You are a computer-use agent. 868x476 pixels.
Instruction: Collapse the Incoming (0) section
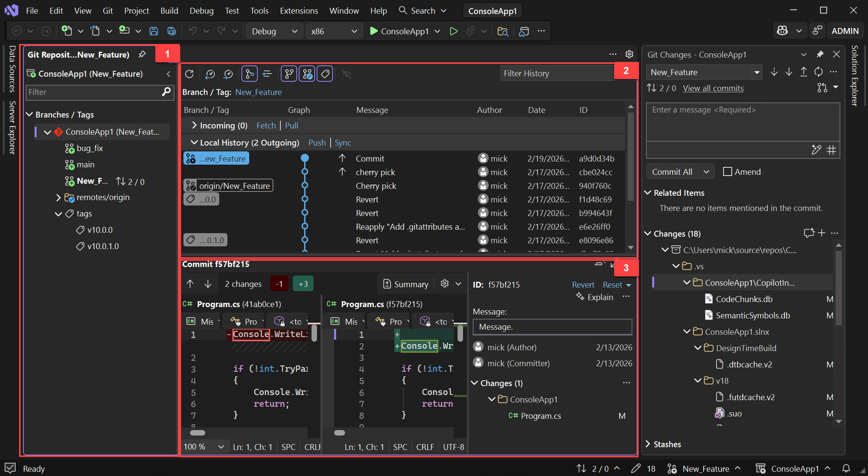tap(194, 125)
